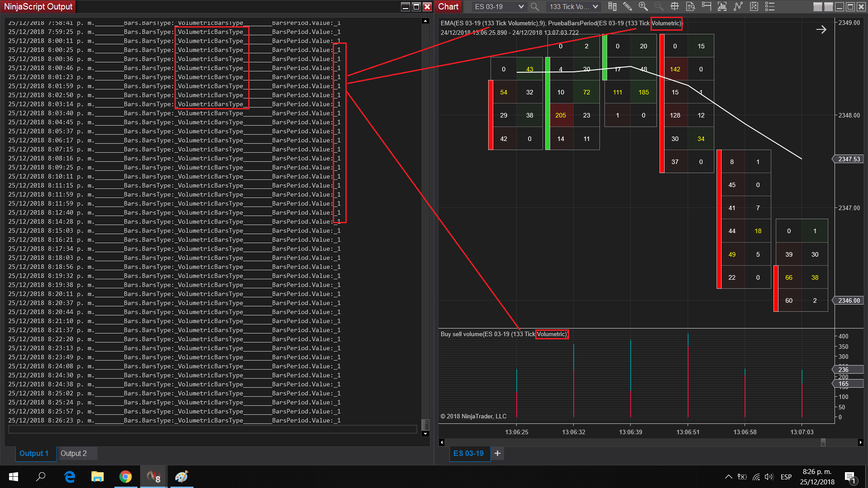This screenshot has width=868, height=488.
Task: Expand the 133 Tick interval dropdown
Action: click(x=595, y=7)
